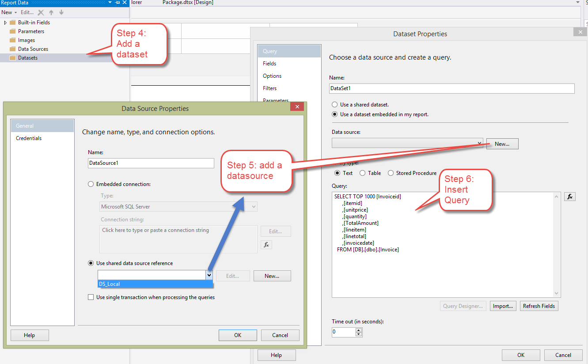
Task: Click the DataSet1 name input field
Action: tap(451, 88)
